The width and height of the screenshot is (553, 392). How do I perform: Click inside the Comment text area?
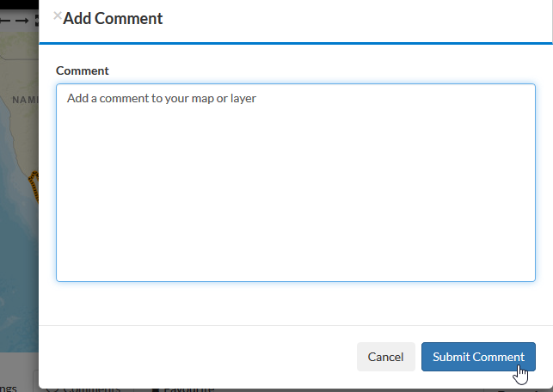pos(296,182)
